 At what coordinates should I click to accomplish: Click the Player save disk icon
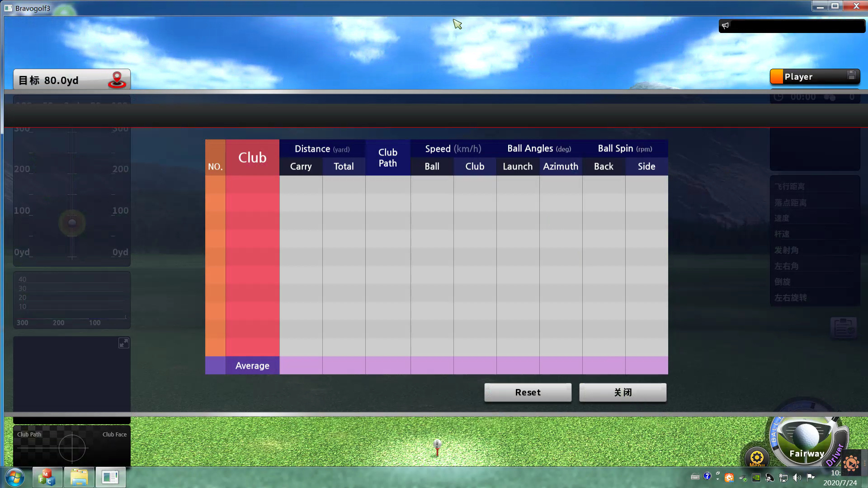click(851, 75)
